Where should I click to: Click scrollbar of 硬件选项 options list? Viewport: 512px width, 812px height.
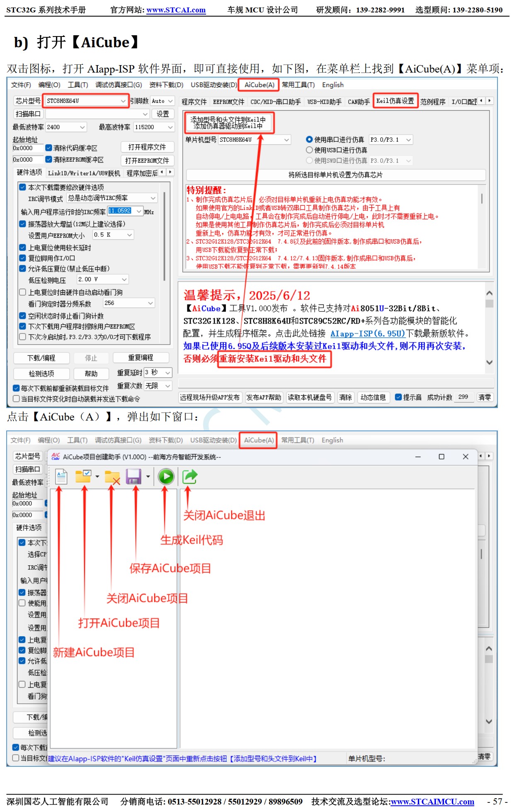(165, 236)
